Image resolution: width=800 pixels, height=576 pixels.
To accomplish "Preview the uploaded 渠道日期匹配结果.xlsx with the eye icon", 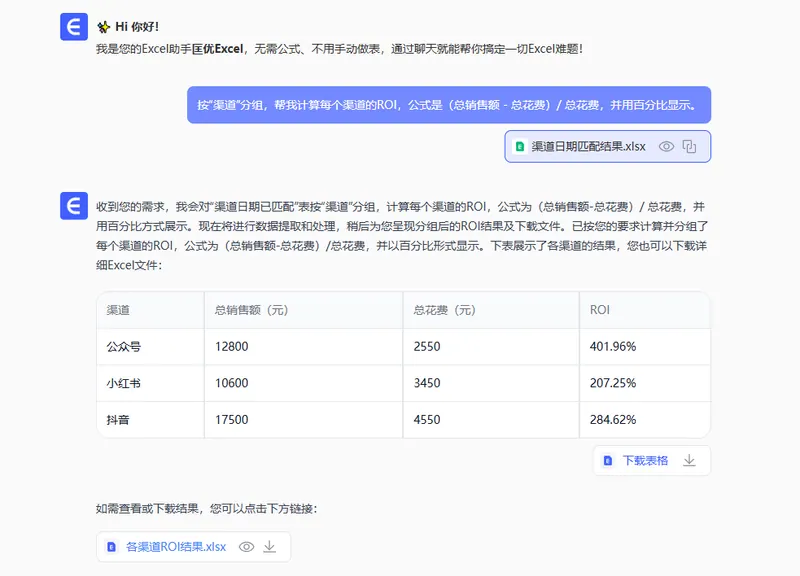I will pyautogui.click(x=666, y=146).
